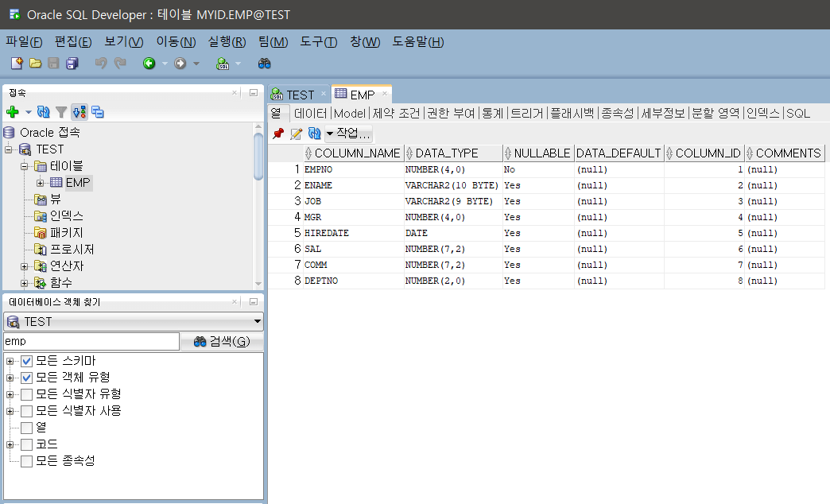Close the EMP tab
The image size is (830, 504).
(x=385, y=94)
